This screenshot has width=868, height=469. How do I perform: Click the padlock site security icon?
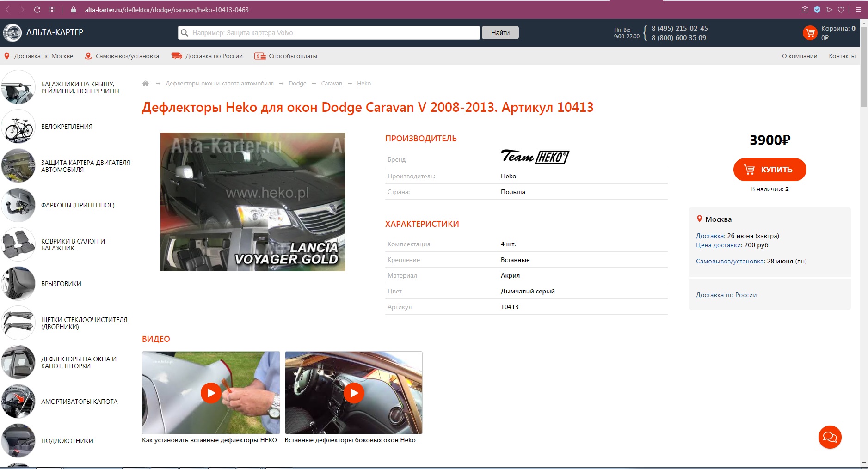point(73,10)
